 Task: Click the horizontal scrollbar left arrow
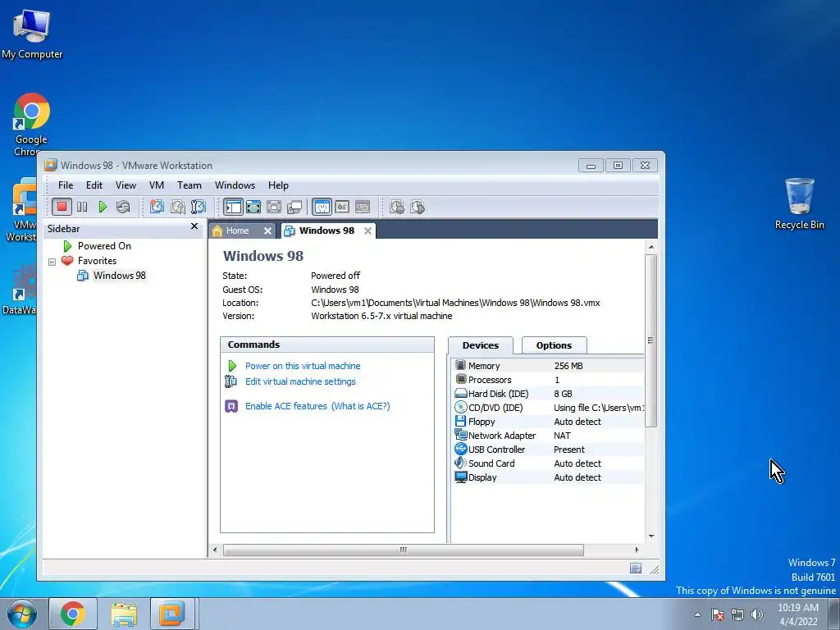tap(215, 550)
